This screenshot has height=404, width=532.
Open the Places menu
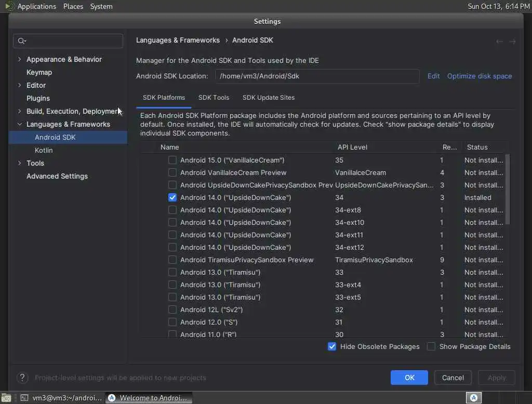(73, 6)
